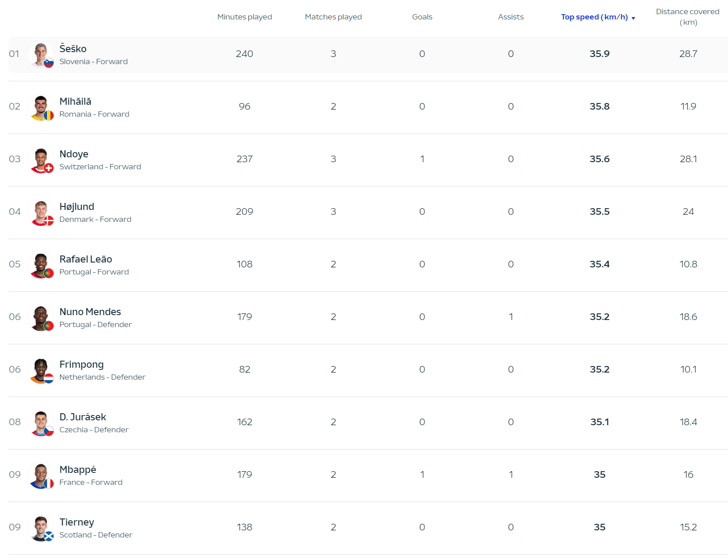
Task: Select Ndoye's top speed value 35.6
Action: (x=599, y=159)
